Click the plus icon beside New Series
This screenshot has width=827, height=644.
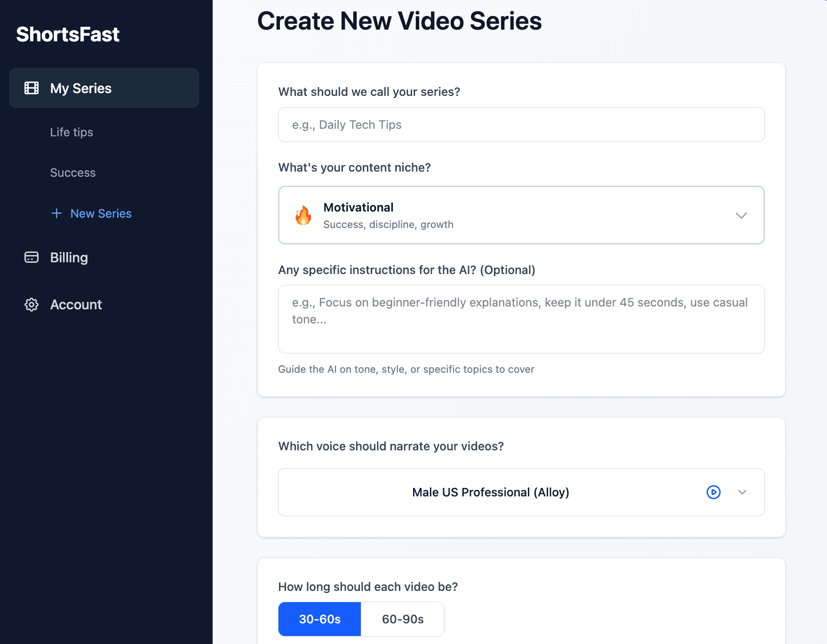(x=56, y=213)
